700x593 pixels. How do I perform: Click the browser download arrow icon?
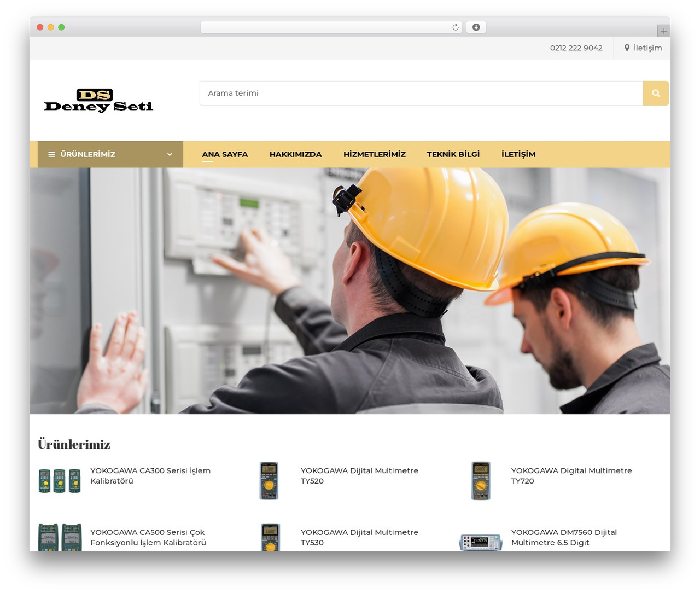(476, 27)
